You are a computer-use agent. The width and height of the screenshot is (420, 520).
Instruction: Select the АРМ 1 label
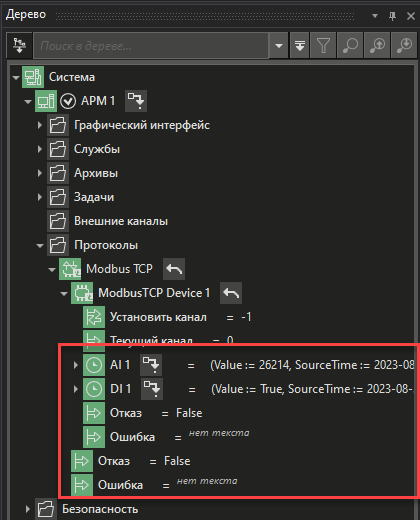coord(98,101)
